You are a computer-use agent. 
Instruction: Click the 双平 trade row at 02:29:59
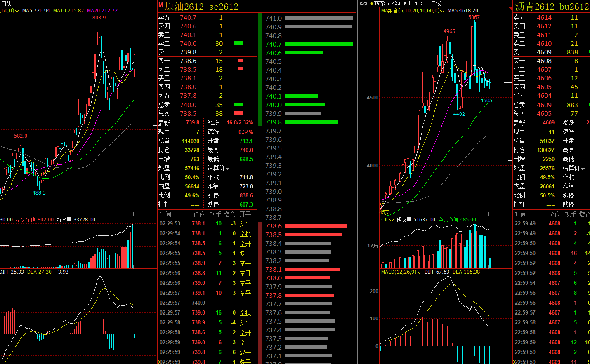[x=206, y=352]
